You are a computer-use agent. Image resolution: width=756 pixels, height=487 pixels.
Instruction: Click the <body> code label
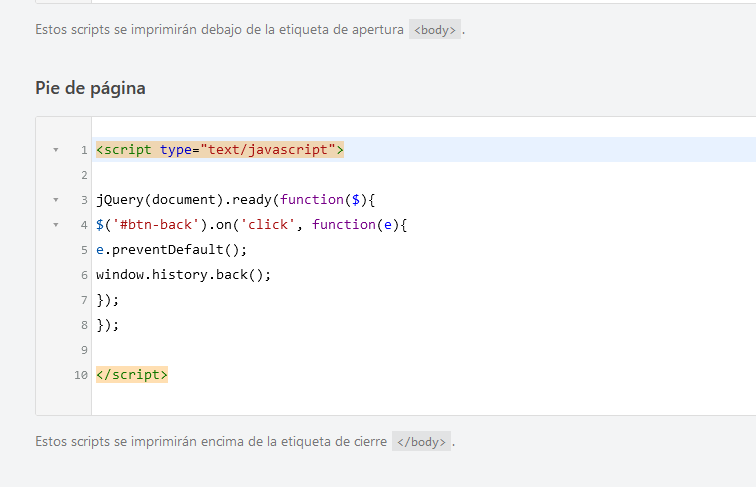(x=435, y=29)
